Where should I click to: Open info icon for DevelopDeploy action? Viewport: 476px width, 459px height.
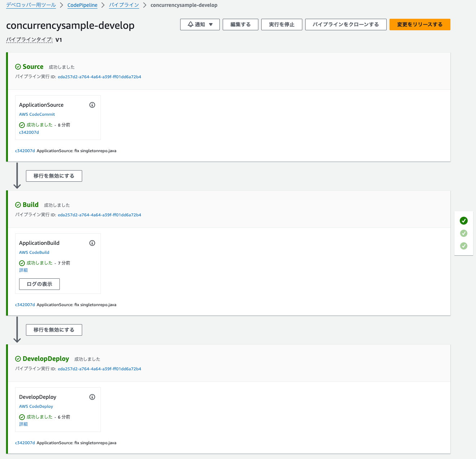tap(92, 397)
